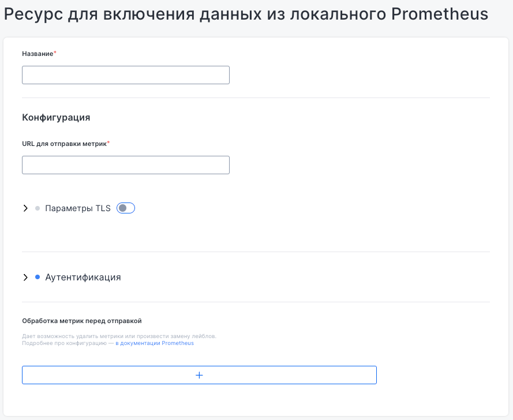Click the red asterisk after URL label
This screenshot has width=513, height=420.
[108, 143]
